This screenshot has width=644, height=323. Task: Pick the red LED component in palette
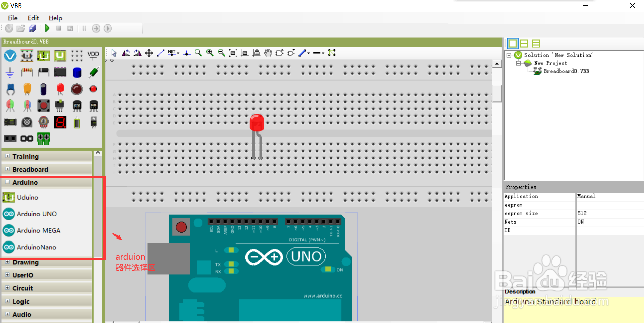[x=60, y=89]
